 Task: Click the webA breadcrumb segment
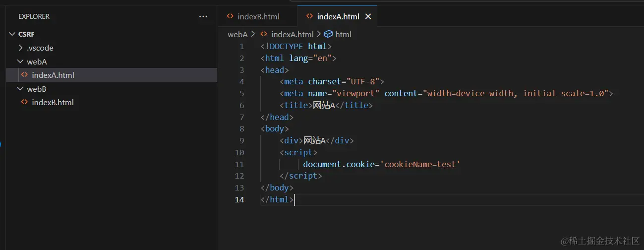coord(237,34)
